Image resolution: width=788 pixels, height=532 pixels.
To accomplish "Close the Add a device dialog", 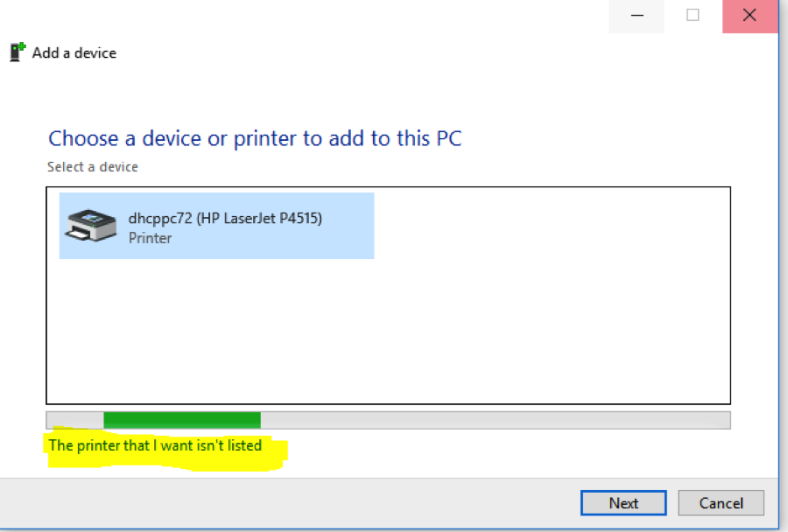I will coord(749,16).
